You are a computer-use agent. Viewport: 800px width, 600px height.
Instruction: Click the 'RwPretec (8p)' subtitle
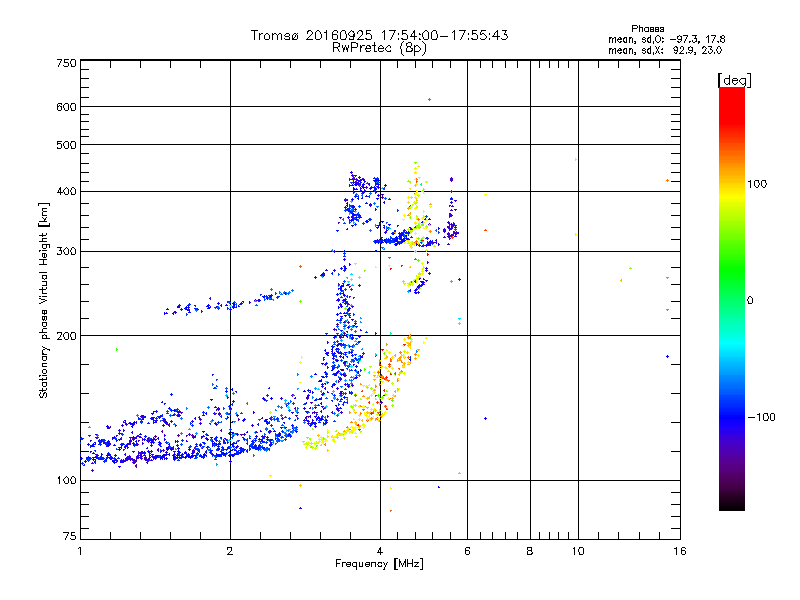[x=379, y=48]
